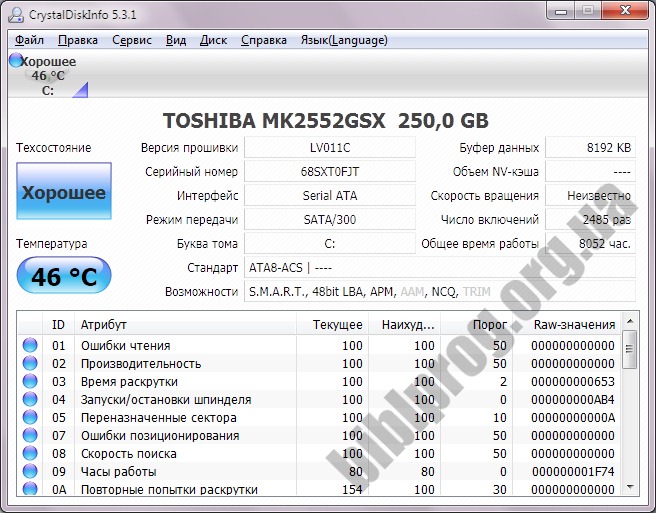Click the drive letter field C:
656x513 pixels.
click(330, 244)
